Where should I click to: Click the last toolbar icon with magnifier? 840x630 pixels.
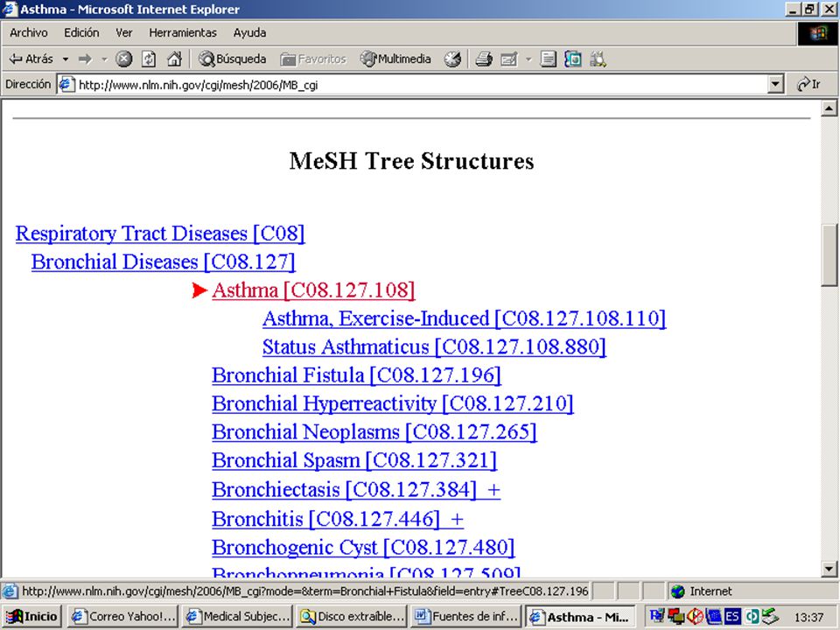pyautogui.click(x=598, y=59)
